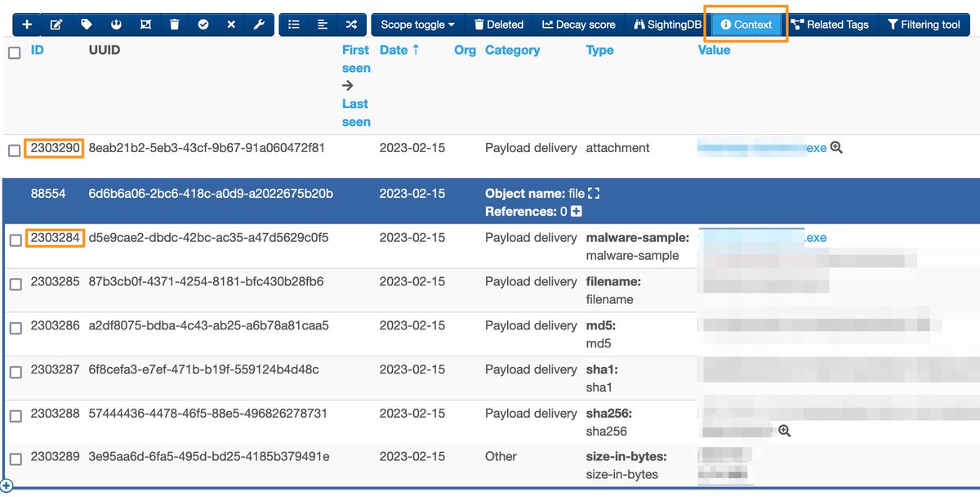The width and height of the screenshot is (980, 497).
Task: Expand References plus icon in object row
Action: pyautogui.click(x=576, y=212)
